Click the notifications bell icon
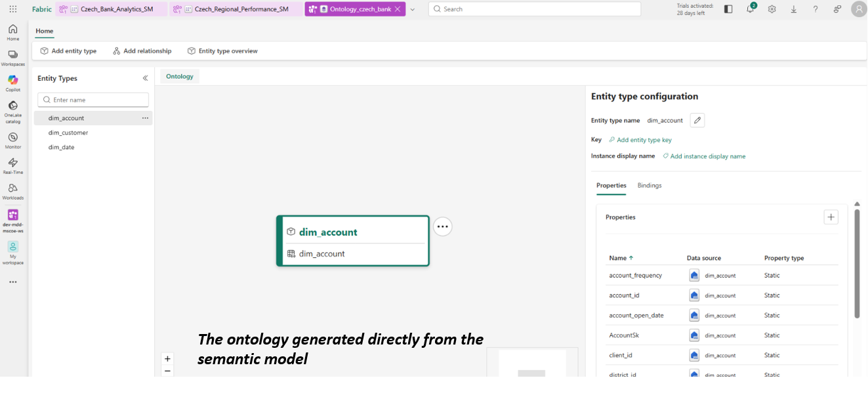868x399 pixels. point(750,9)
